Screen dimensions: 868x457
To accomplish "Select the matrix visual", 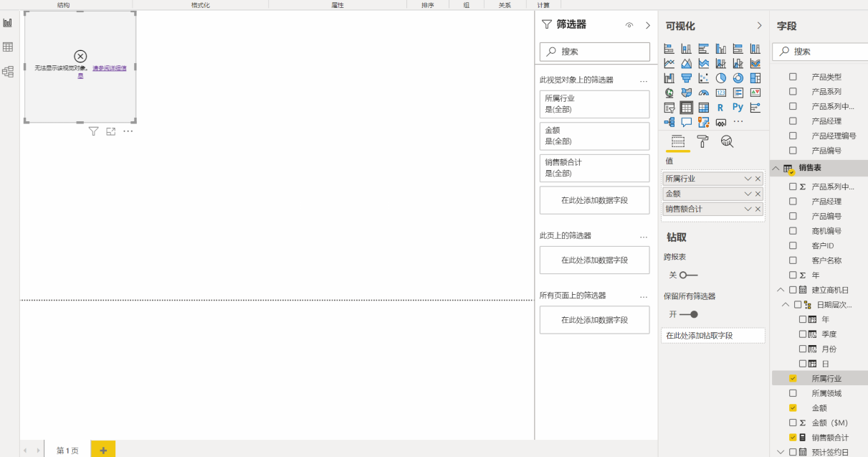I will (704, 108).
